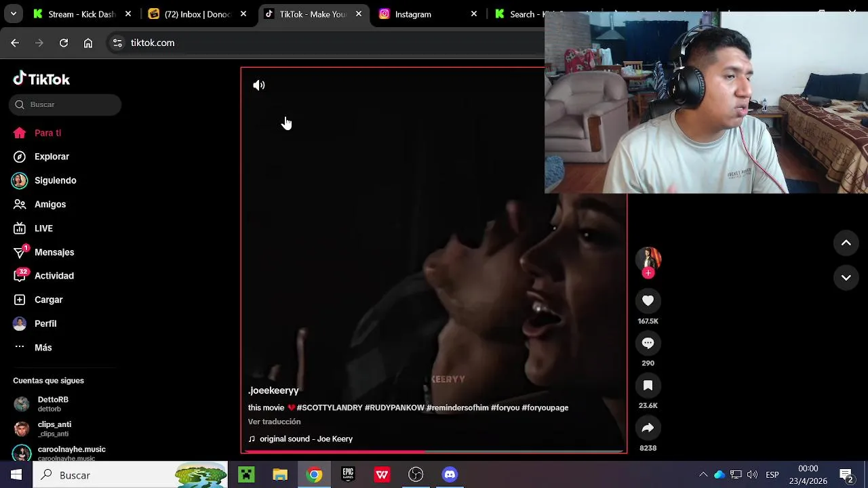Open the notification center icon
The height and width of the screenshot is (488, 868).
846,474
